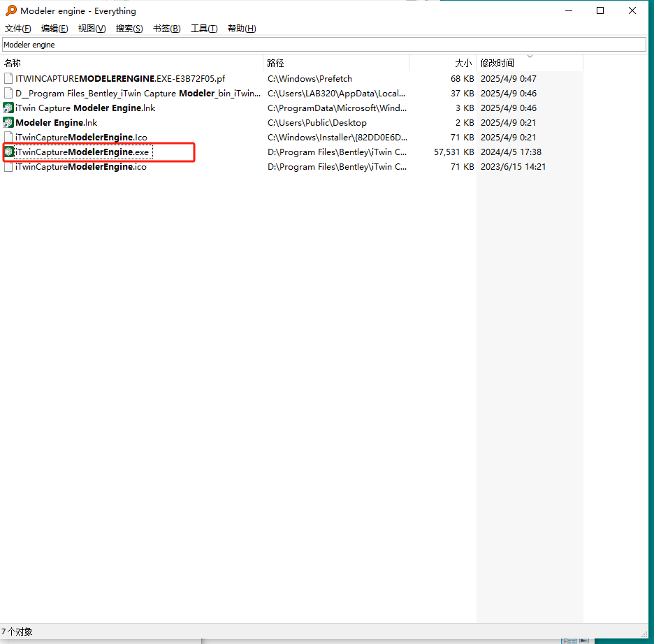Viewport: 654px width, 644px height.
Task: Open the 工具(T) menu
Action: [204, 29]
